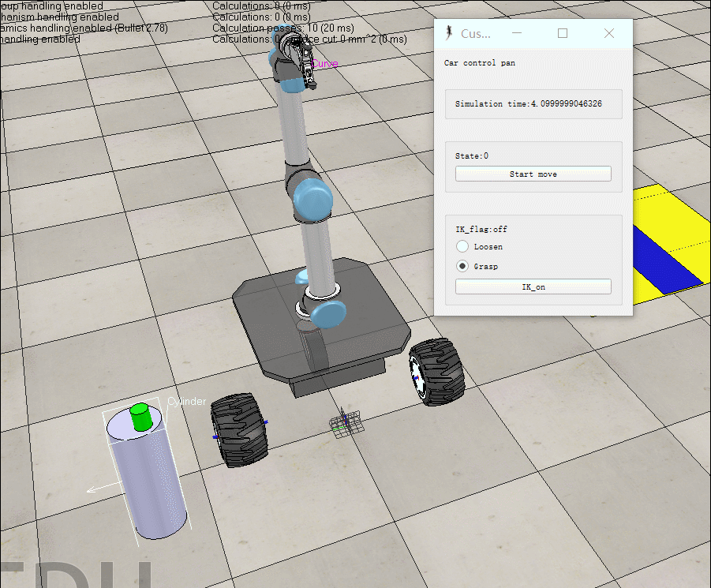
Task: Select the right rear tire of the car
Action: [x=436, y=372]
